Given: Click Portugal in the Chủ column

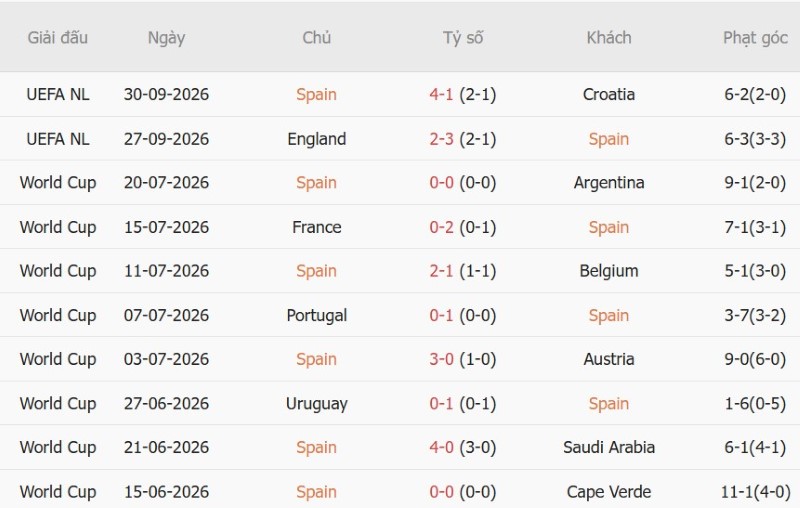Looking at the screenshot, I should coord(316,315).
